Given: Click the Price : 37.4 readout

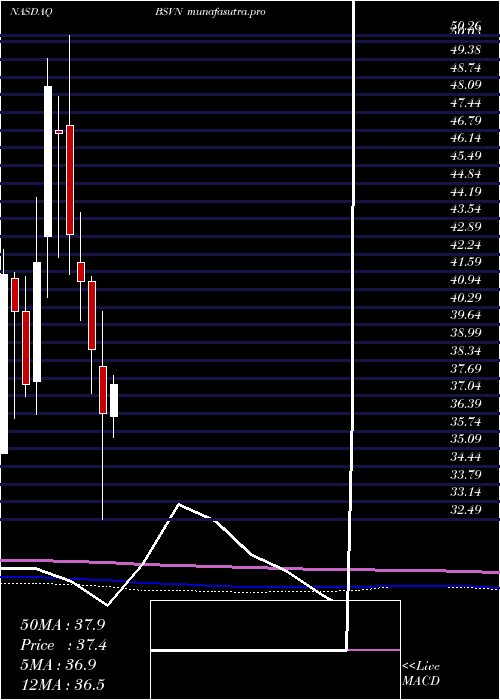Looking at the screenshot, I should (63, 645).
